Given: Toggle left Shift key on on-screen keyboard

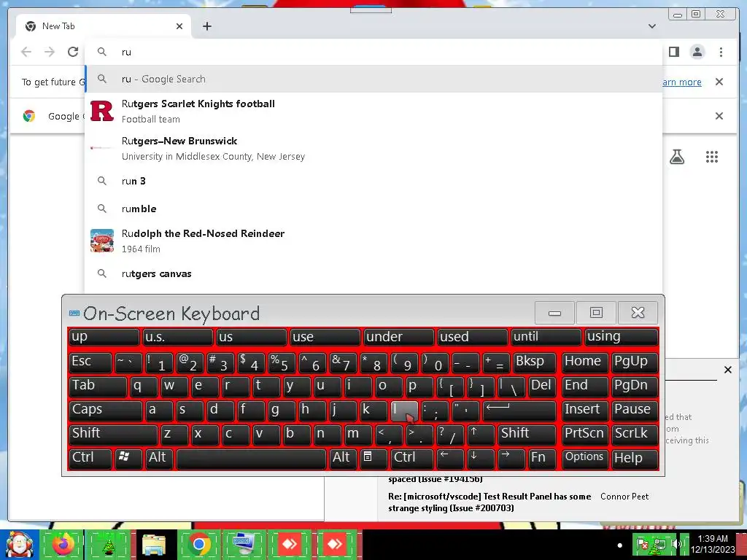Looking at the screenshot, I should (113, 434).
